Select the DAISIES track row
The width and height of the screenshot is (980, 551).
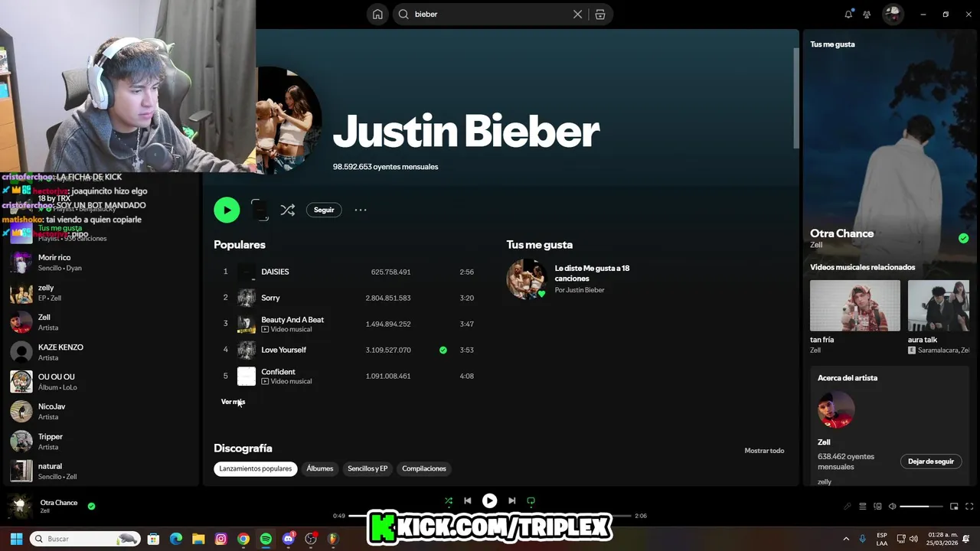coord(346,272)
